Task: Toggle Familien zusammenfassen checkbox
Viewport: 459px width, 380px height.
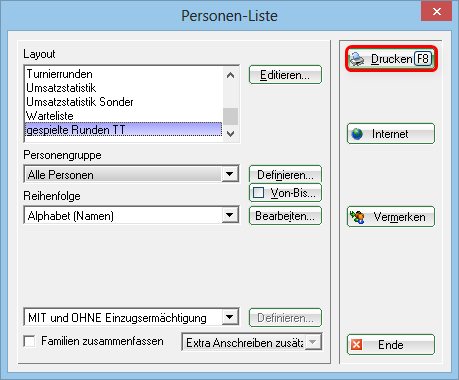Action: (30, 341)
